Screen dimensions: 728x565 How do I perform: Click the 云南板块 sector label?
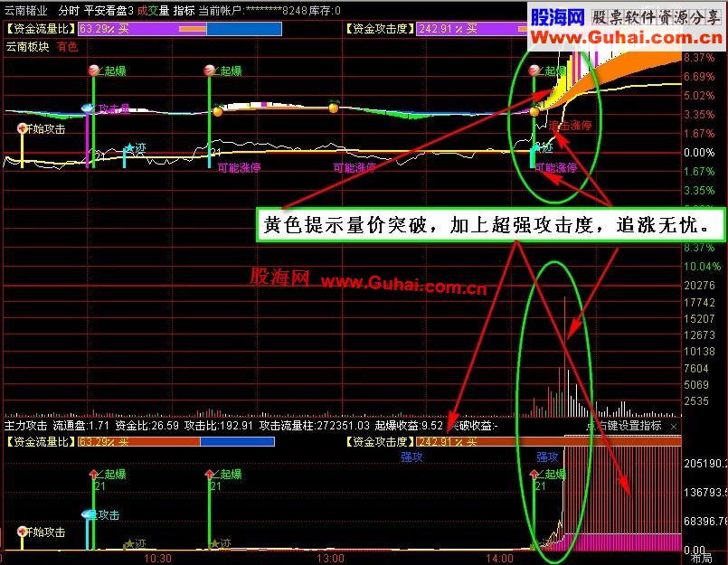(x=27, y=46)
